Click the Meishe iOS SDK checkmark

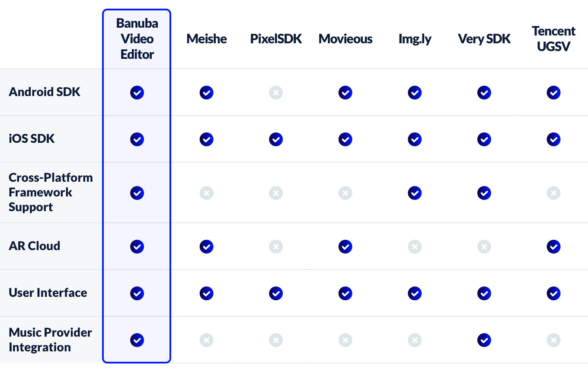coord(207,139)
